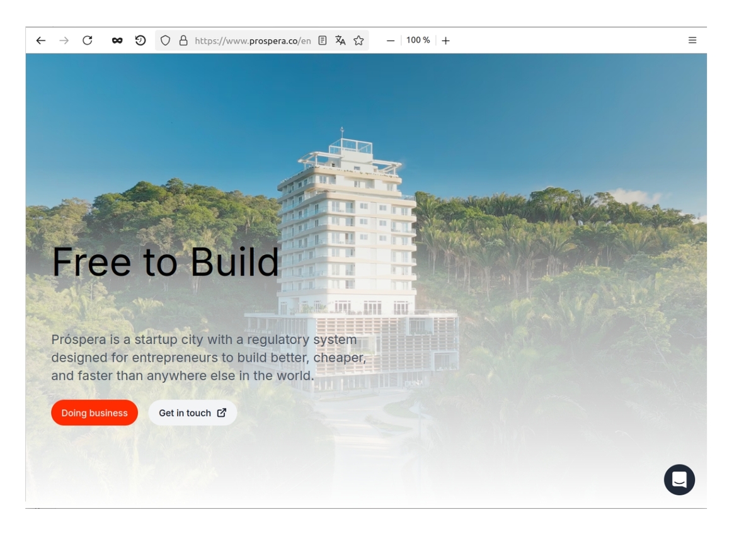
Task: Open the chat widget bubble
Action: click(679, 480)
